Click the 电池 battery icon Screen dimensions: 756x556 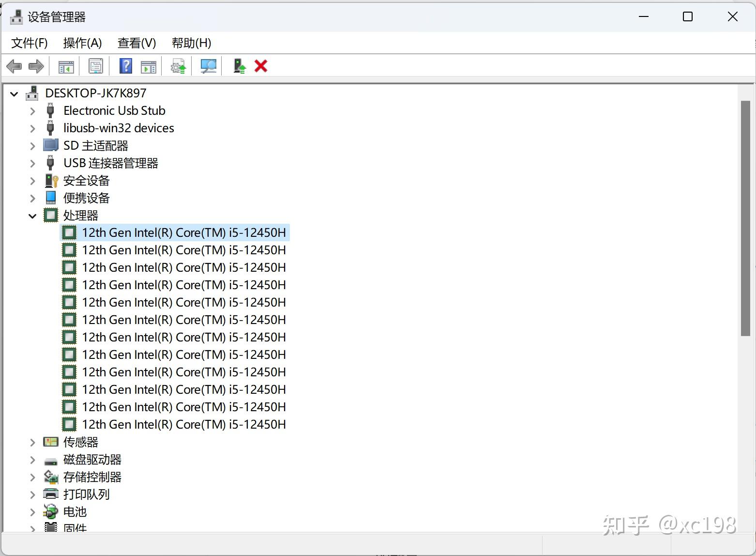click(50, 511)
